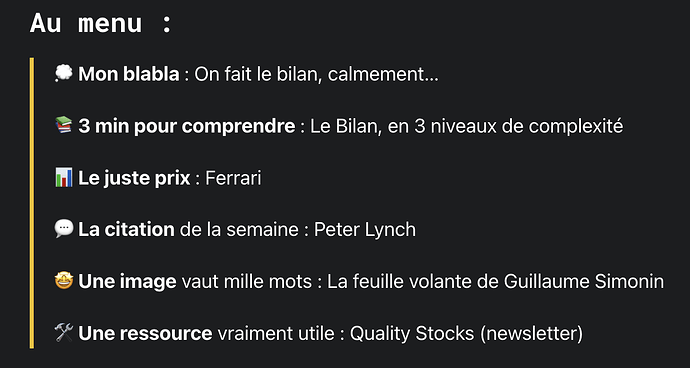Click the word 'Ferrari'

pos(233,178)
